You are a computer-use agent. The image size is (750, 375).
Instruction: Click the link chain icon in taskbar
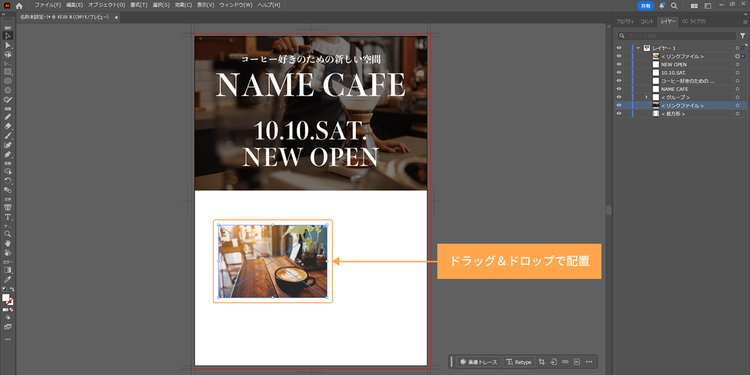click(565, 362)
